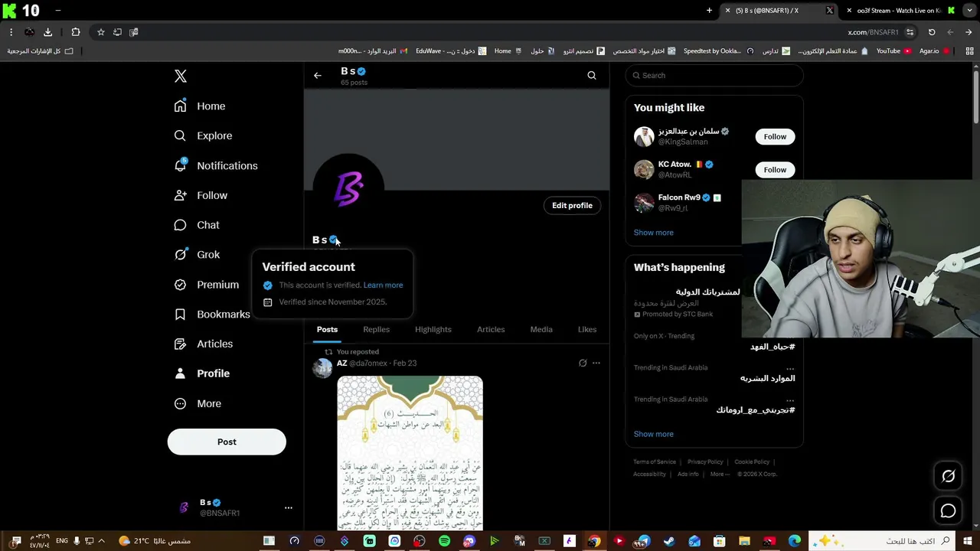This screenshot has height=551, width=980.
Task: Open the account switcher three-dots menu
Action: pyautogui.click(x=289, y=507)
